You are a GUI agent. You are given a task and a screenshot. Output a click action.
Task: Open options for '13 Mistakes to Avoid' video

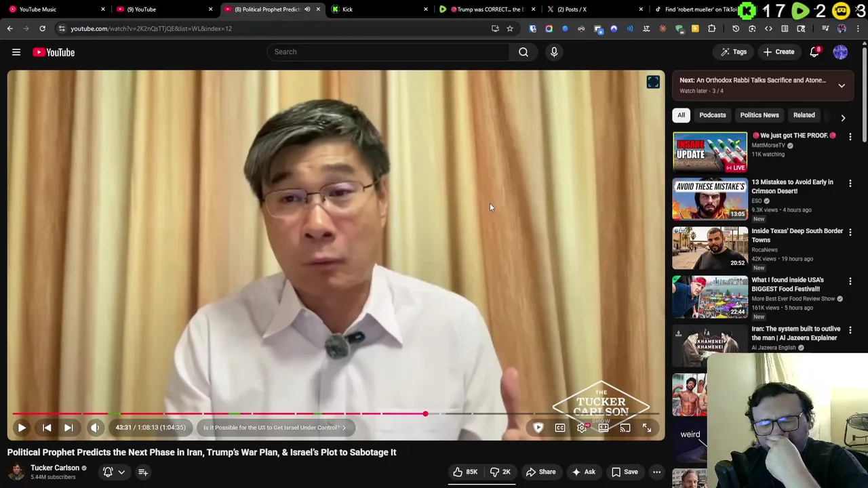(850, 184)
